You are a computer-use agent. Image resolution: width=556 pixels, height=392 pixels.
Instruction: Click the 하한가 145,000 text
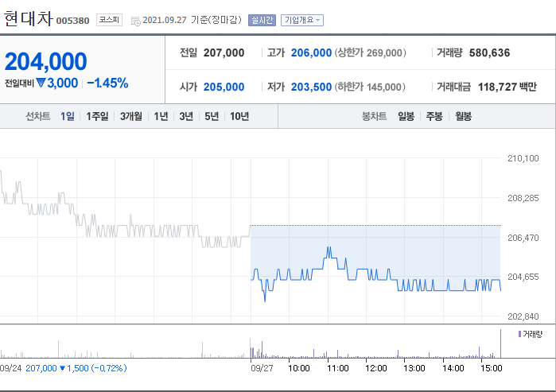coord(370,87)
